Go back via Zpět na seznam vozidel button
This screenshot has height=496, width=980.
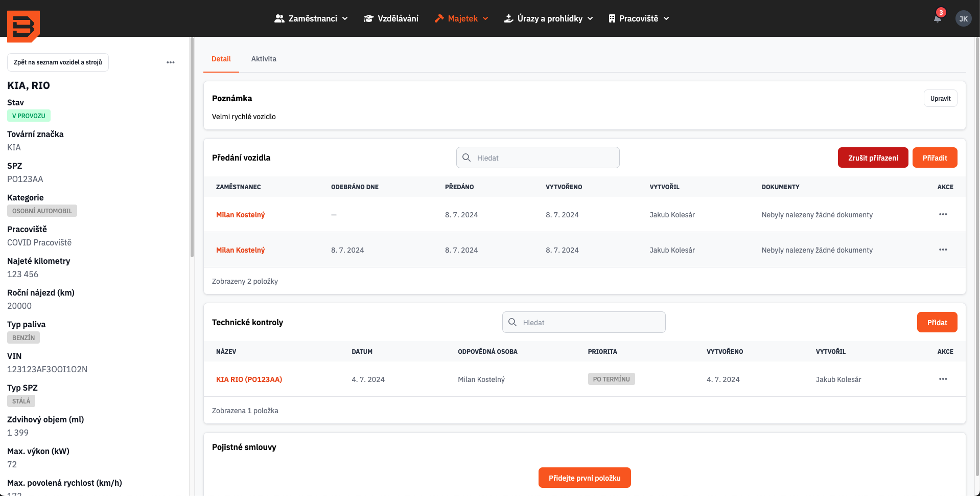pos(58,62)
